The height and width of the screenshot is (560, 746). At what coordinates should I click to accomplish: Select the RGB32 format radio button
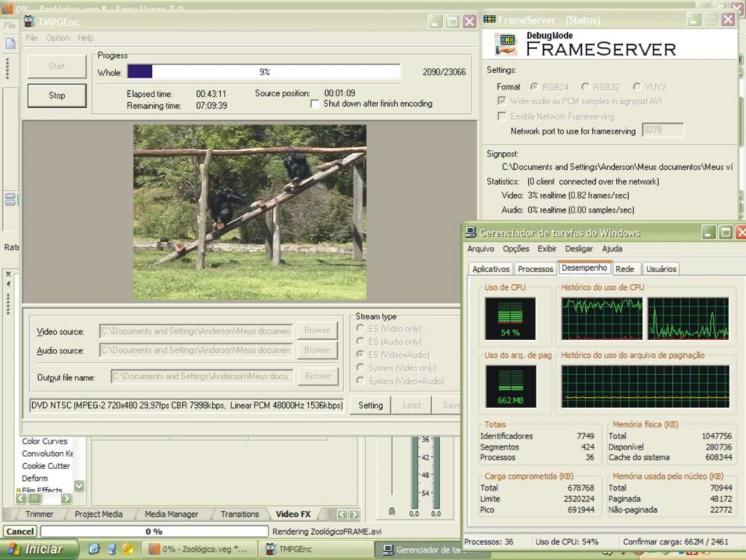click(585, 87)
